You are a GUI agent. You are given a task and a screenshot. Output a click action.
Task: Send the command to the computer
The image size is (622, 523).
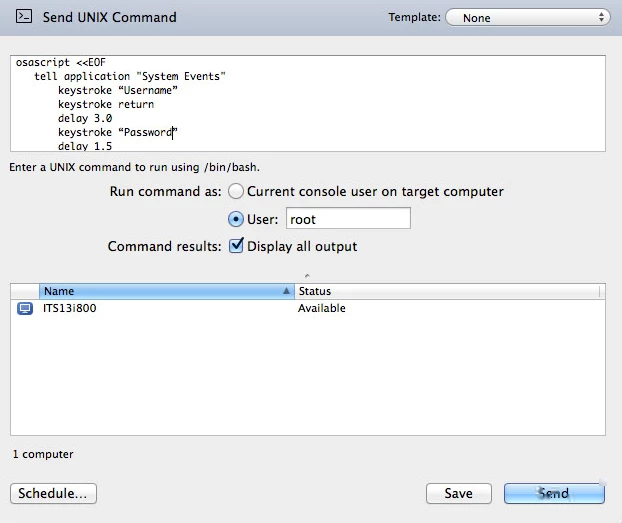click(554, 493)
